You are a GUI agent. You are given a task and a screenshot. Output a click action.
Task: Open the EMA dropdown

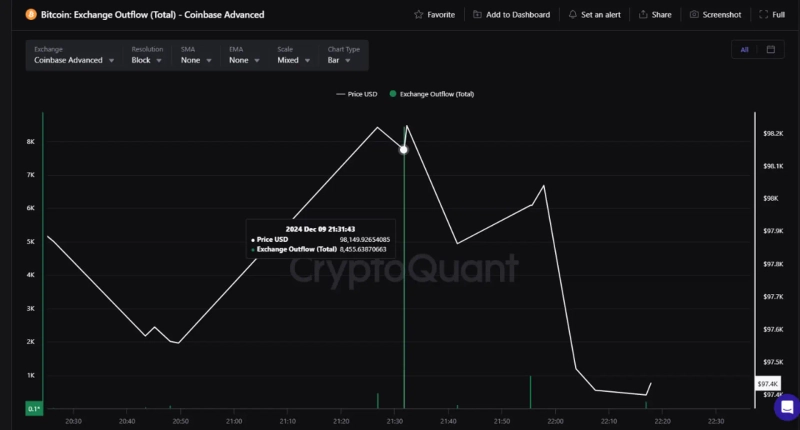click(x=244, y=60)
